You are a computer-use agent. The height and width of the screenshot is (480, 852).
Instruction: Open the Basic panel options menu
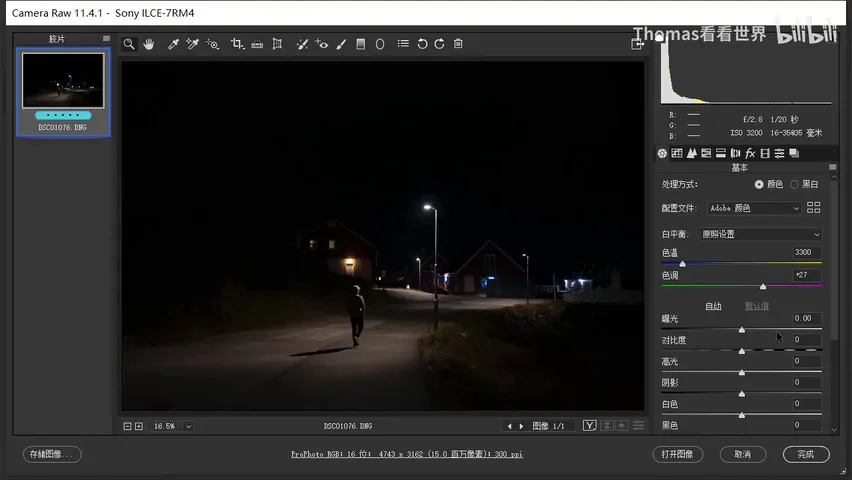(832, 167)
